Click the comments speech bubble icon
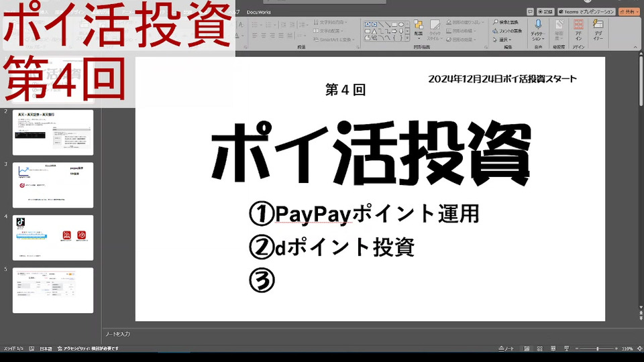This screenshot has height=362, width=644. click(530, 12)
